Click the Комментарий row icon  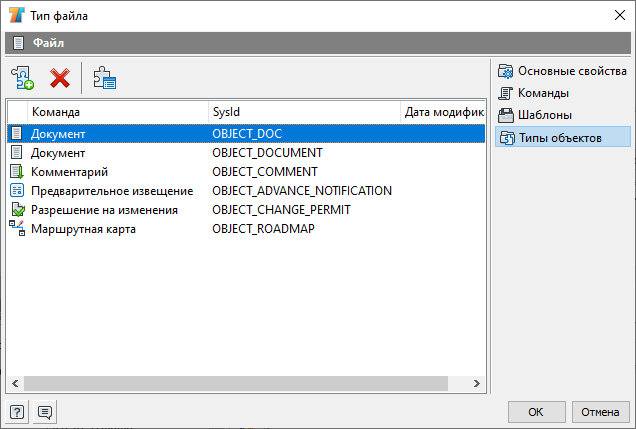click(17, 172)
